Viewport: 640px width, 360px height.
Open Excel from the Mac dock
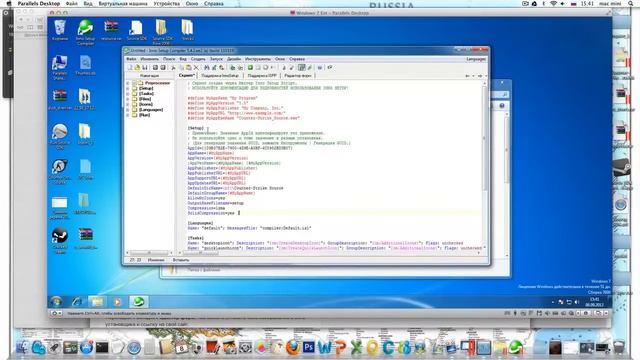356,347
